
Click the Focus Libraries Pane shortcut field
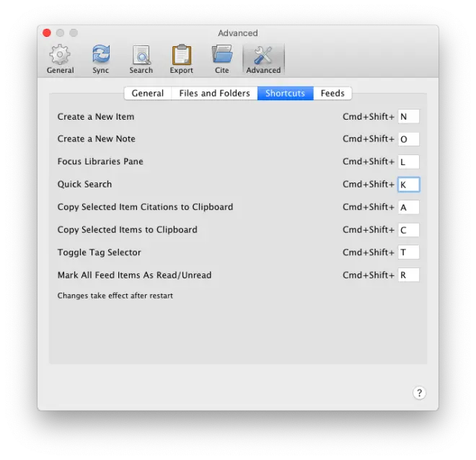[x=409, y=162]
